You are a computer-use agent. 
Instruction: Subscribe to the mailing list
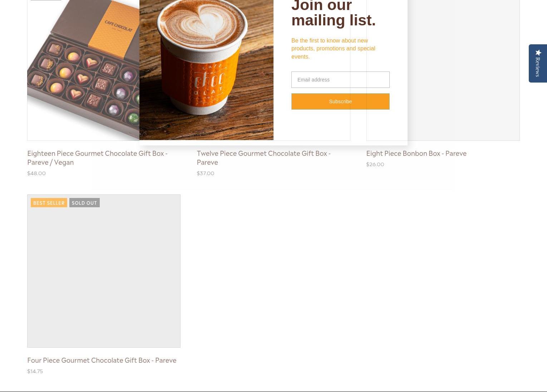tap(340, 101)
